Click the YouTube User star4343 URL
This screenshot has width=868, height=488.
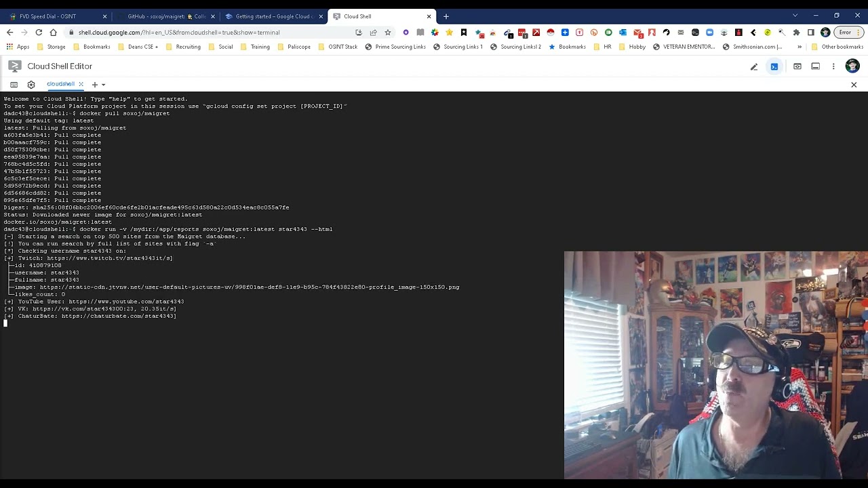click(x=126, y=302)
